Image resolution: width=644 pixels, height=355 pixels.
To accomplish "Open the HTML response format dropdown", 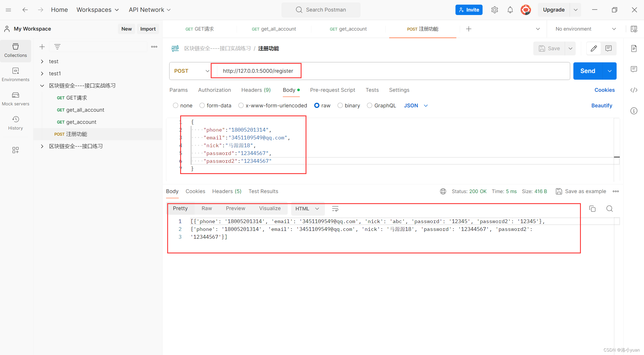I will coord(308,209).
